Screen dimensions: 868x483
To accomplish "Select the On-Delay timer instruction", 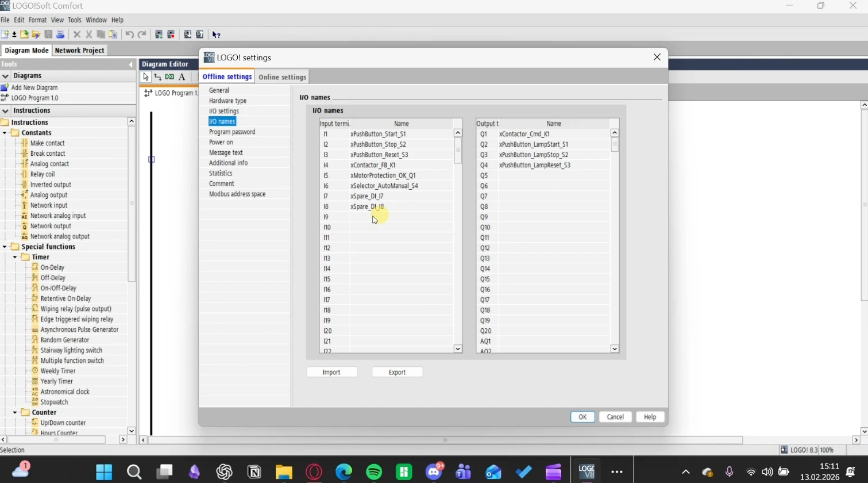I will [52, 267].
